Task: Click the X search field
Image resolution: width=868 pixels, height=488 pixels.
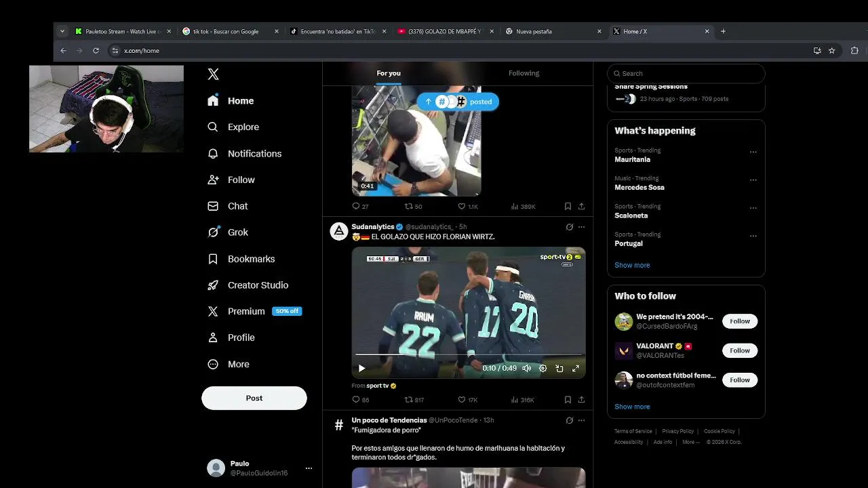Action: (686, 73)
